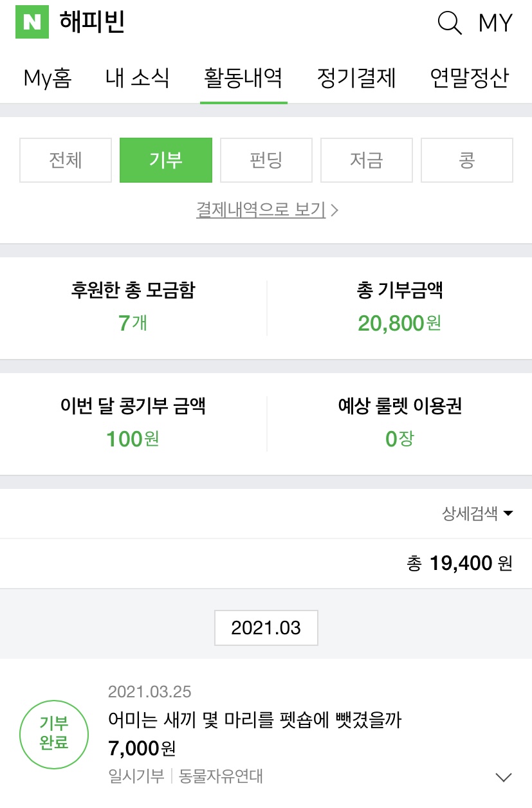This screenshot has width=532, height=808.
Task: Select the 펀딩 filter button
Action: [266, 160]
